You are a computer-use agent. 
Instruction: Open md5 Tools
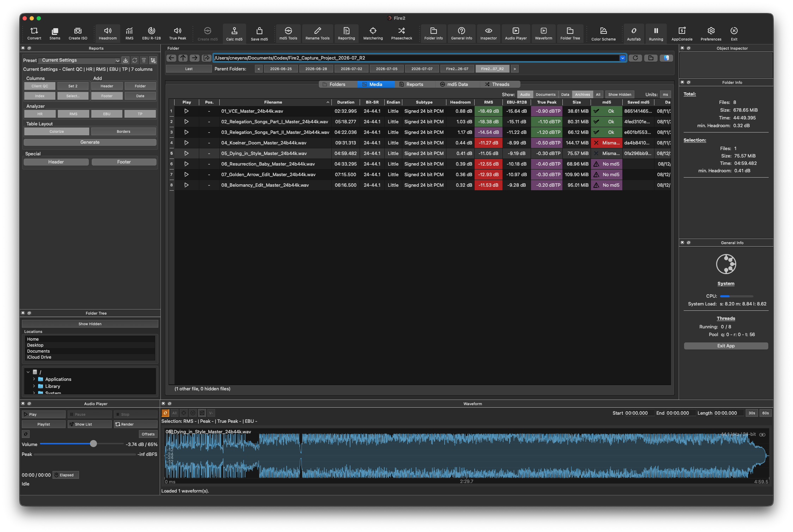point(288,33)
